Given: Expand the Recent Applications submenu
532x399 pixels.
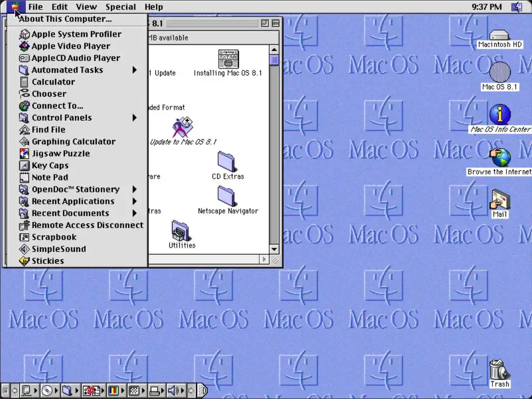Looking at the screenshot, I should (77, 201).
